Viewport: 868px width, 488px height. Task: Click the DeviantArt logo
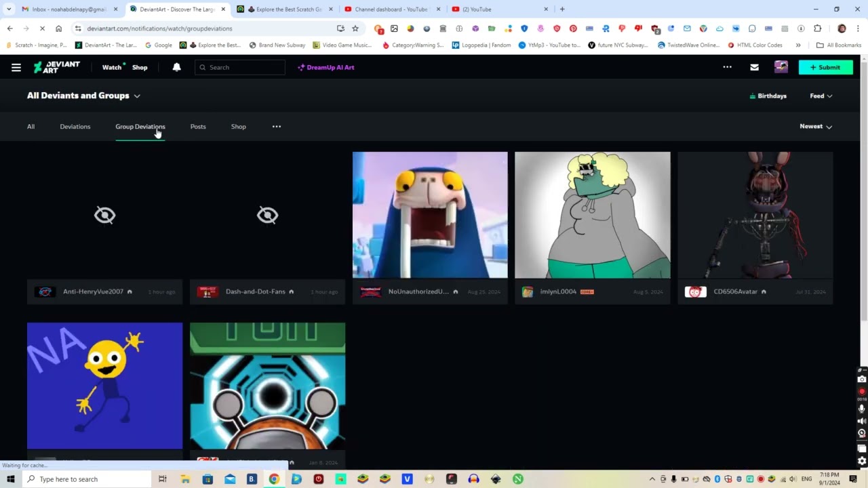click(x=57, y=67)
